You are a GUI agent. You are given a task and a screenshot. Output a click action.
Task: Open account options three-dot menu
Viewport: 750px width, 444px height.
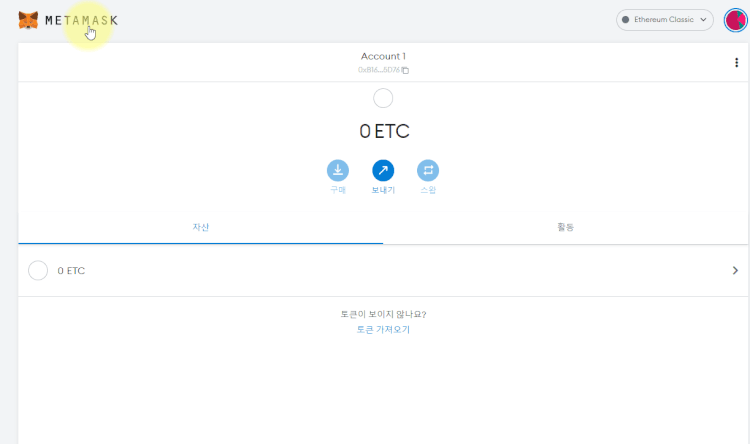[x=736, y=63]
